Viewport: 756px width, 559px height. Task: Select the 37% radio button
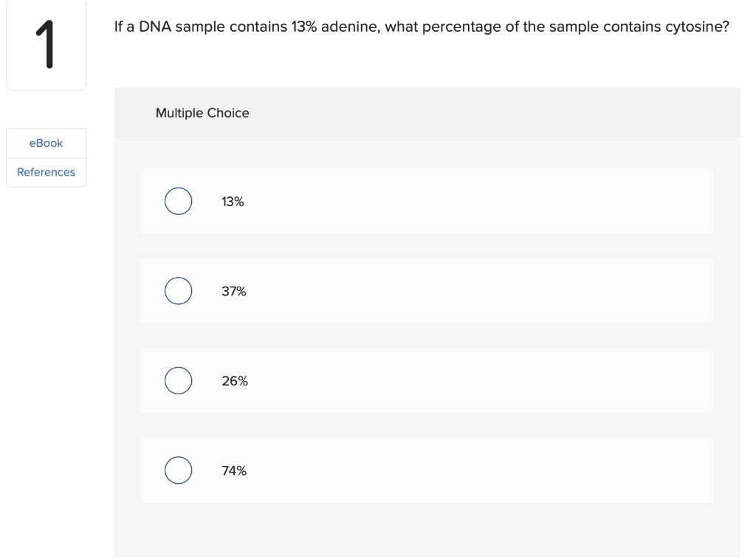(178, 291)
